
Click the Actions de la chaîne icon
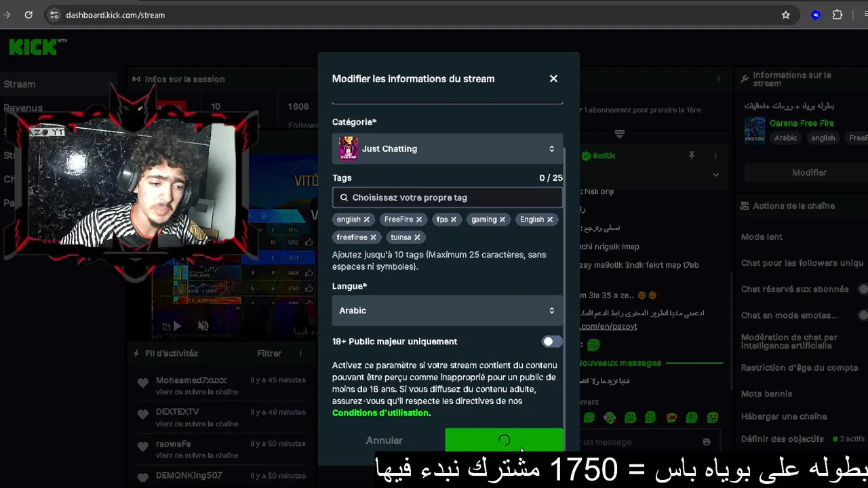pyautogui.click(x=745, y=206)
